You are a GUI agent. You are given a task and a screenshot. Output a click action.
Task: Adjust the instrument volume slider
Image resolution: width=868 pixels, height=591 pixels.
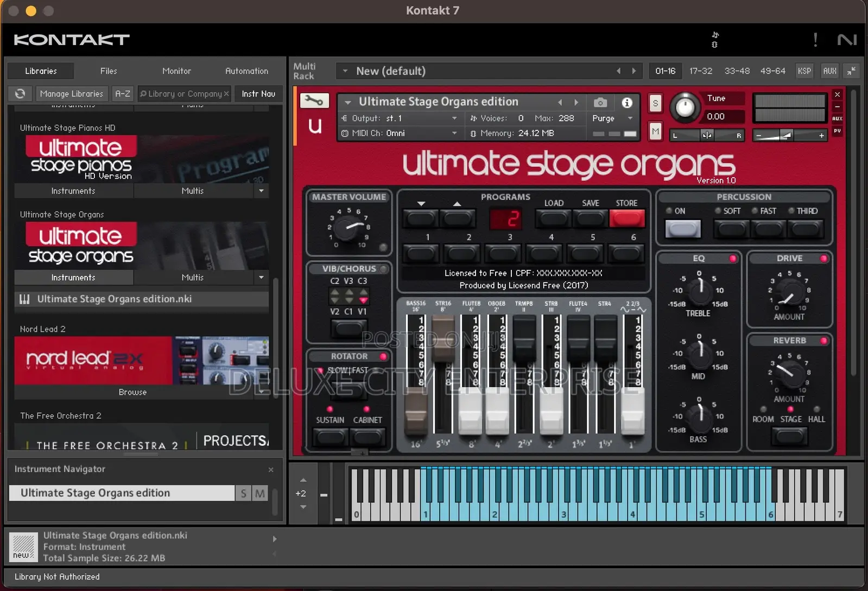(790, 135)
